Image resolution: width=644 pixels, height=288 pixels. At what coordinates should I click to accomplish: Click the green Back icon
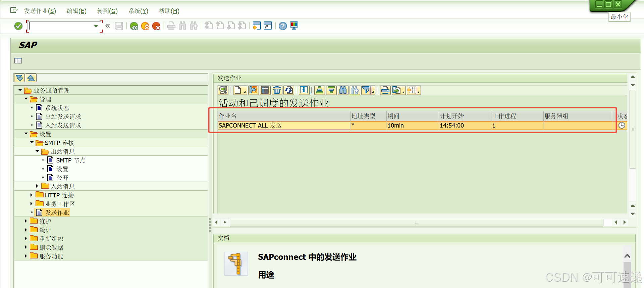click(134, 26)
